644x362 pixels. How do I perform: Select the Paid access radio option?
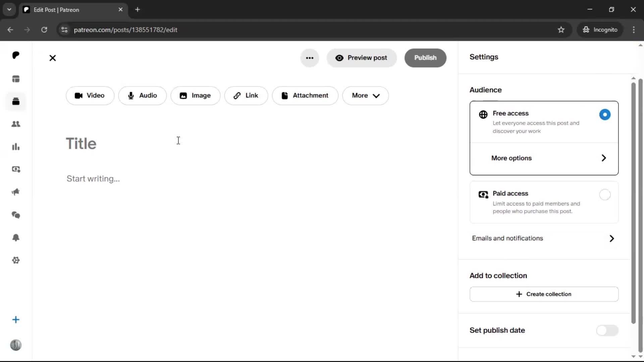[x=605, y=195]
